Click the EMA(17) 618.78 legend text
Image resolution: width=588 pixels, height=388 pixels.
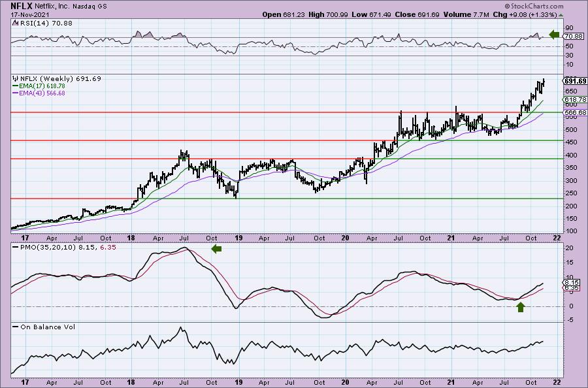42,86
